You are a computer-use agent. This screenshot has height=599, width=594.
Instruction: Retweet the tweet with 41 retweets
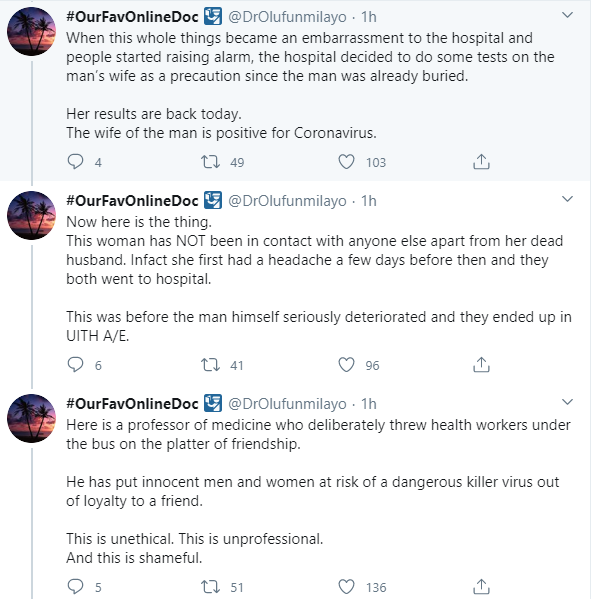click(210, 365)
